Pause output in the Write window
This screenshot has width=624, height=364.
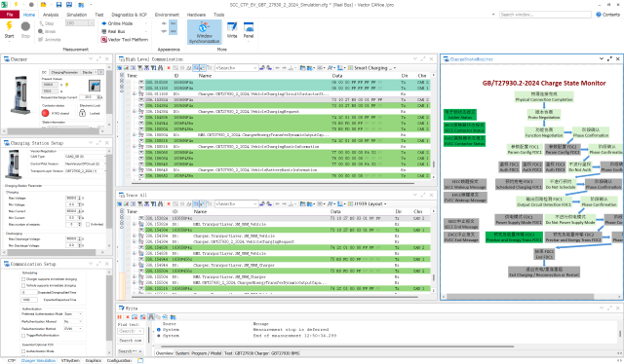tap(119, 317)
